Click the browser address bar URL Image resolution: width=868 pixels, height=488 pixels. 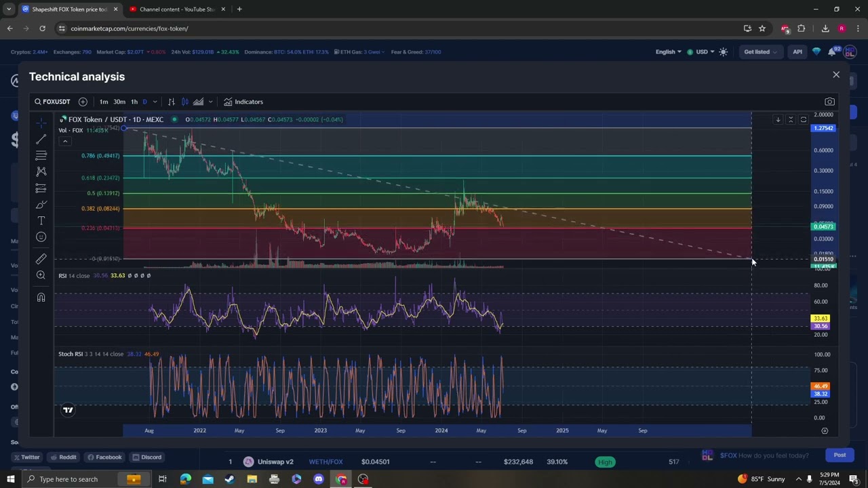[x=130, y=28]
